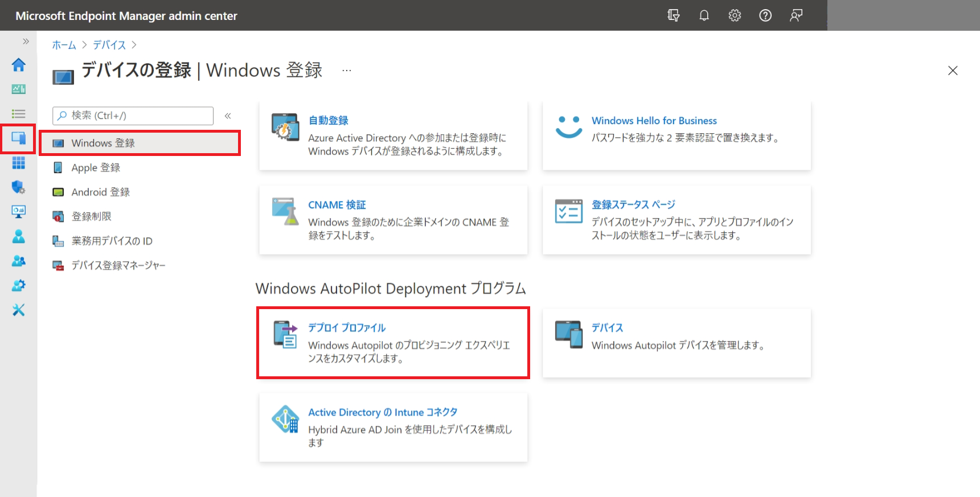Click the ホーム breadcrumb link

(x=64, y=45)
